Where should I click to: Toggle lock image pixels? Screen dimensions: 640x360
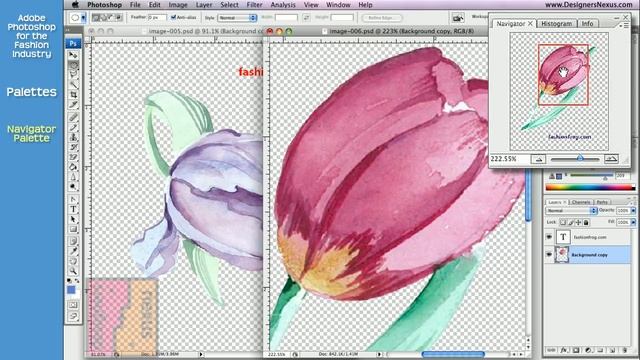(571, 222)
